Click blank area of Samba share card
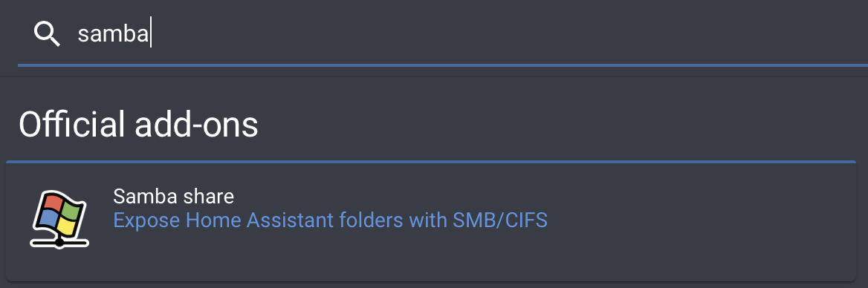The image size is (868, 288). click(692, 221)
